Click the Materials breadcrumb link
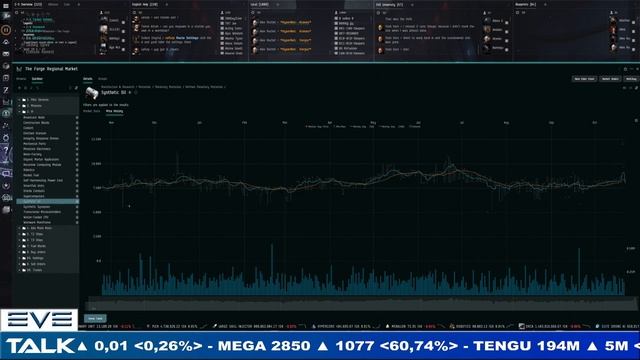Viewport: 640px width, 360px height. pos(144,87)
